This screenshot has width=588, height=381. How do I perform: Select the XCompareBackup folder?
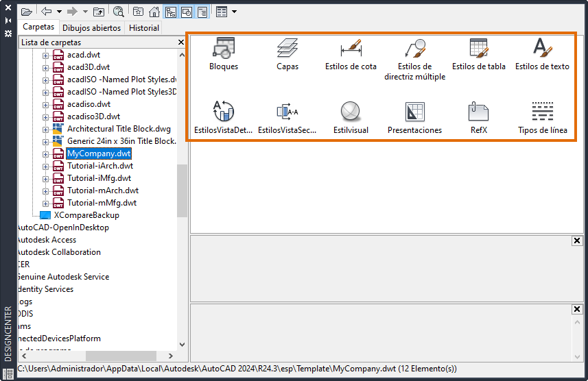(86, 215)
